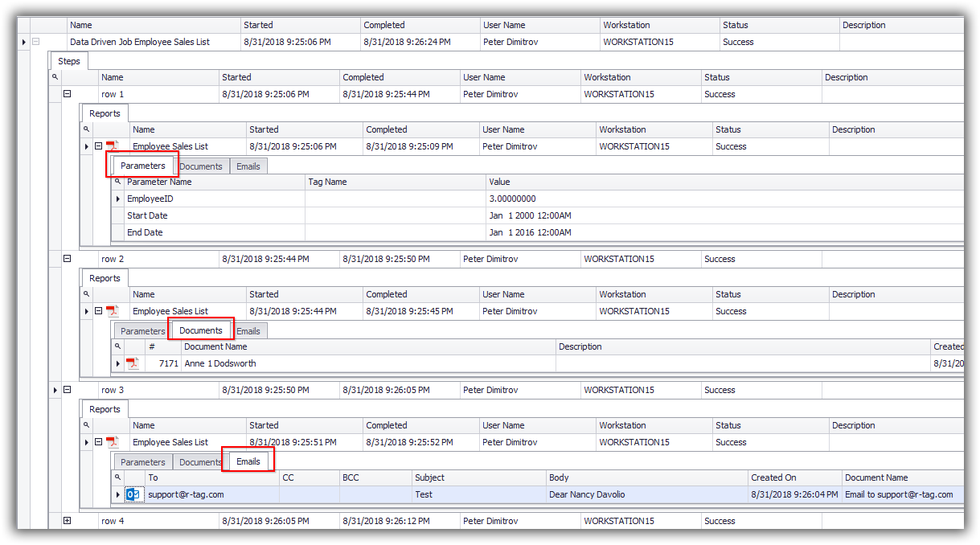Collapse the row 2 step
Image resolution: width=980 pixels, height=545 pixels.
tap(68, 259)
